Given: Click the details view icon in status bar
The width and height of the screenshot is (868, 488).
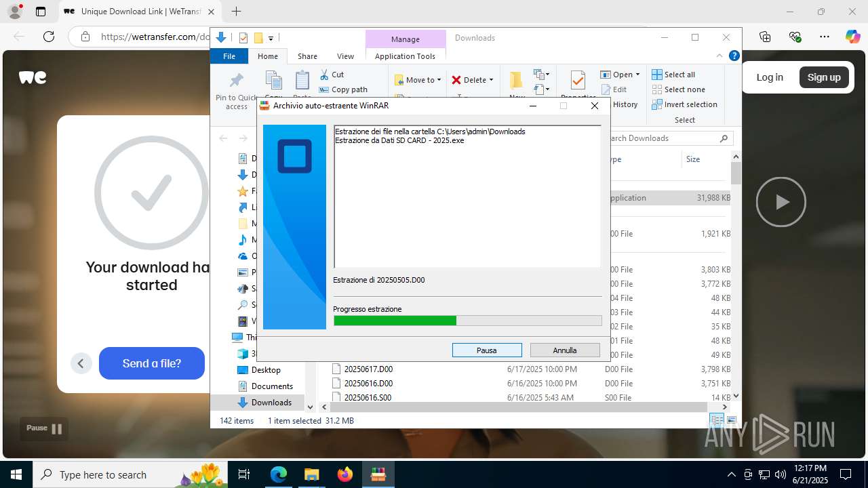Looking at the screenshot, I should click(717, 421).
